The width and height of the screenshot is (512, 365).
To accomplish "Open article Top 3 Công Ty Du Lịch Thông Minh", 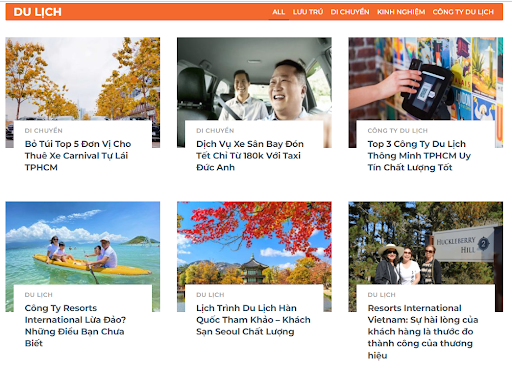I will click(419, 156).
